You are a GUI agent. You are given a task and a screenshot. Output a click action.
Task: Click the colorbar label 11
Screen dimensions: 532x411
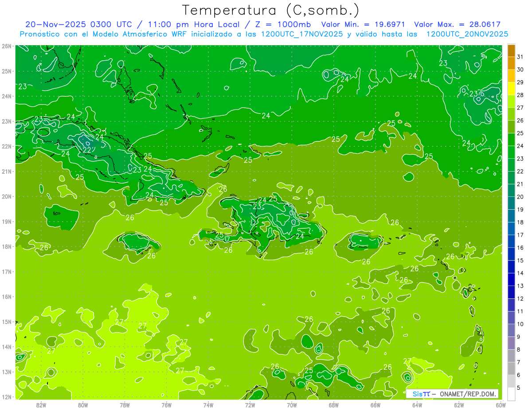tap(520, 311)
